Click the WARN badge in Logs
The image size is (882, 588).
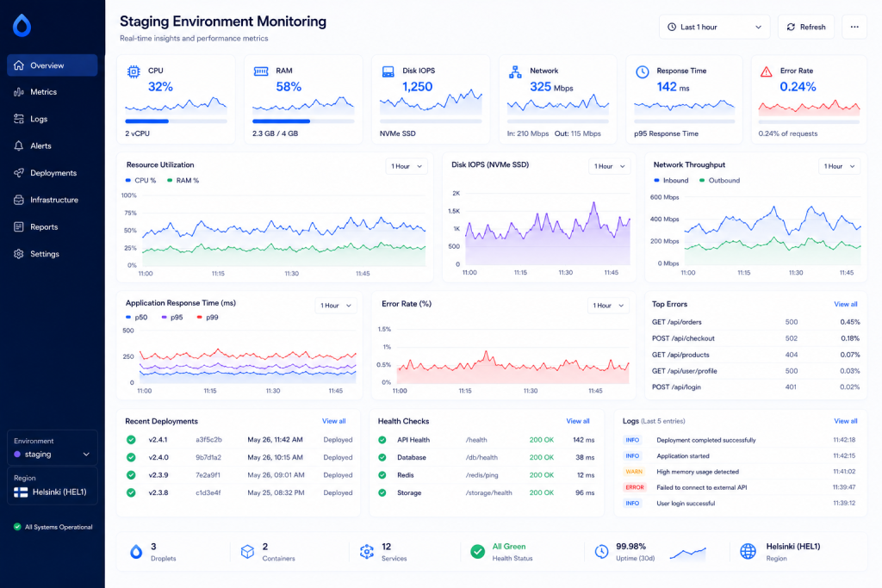634,472
